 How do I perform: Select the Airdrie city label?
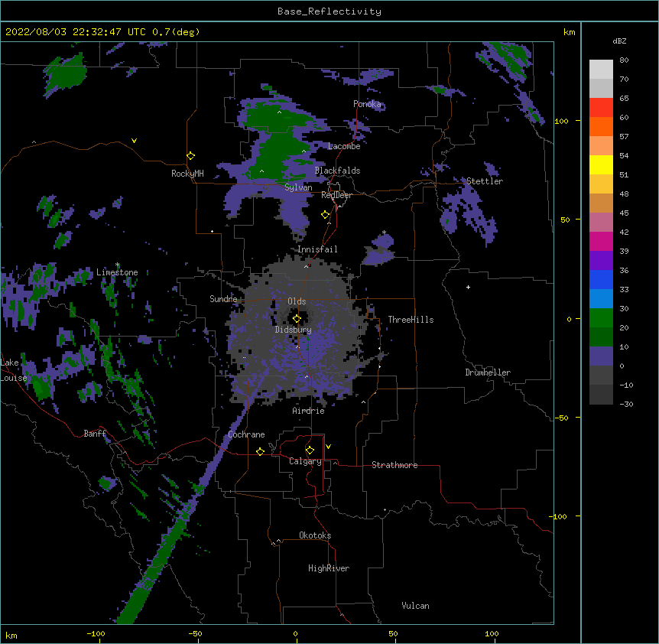pos(309,411)
